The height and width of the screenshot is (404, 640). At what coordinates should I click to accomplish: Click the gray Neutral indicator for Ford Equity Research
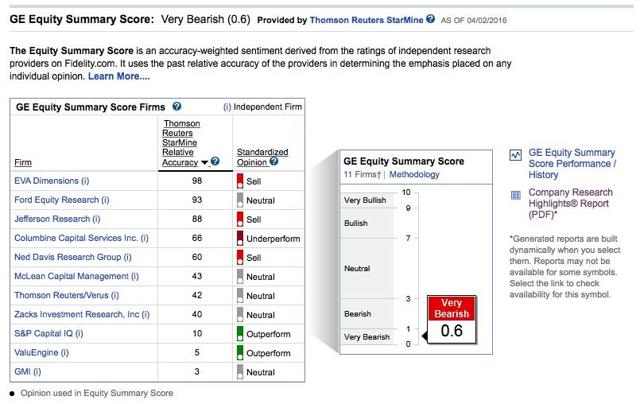(x=240, y=200)
